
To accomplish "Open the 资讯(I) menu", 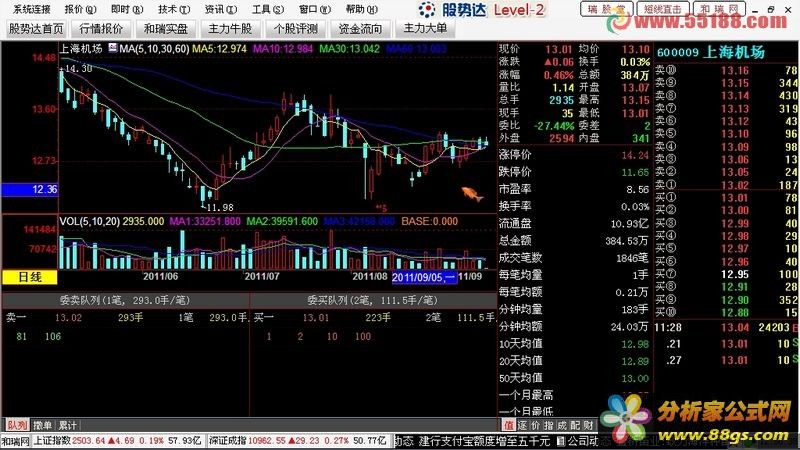I will [x=221, y=9].
